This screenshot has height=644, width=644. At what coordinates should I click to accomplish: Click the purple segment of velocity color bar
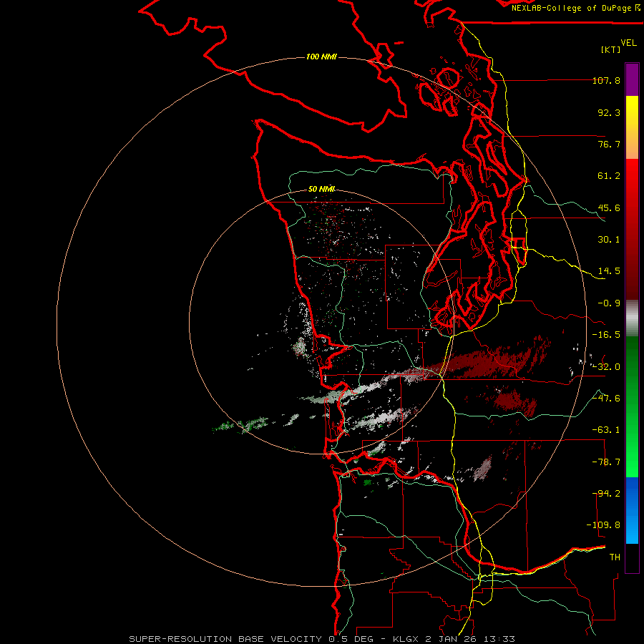point(632,79)
